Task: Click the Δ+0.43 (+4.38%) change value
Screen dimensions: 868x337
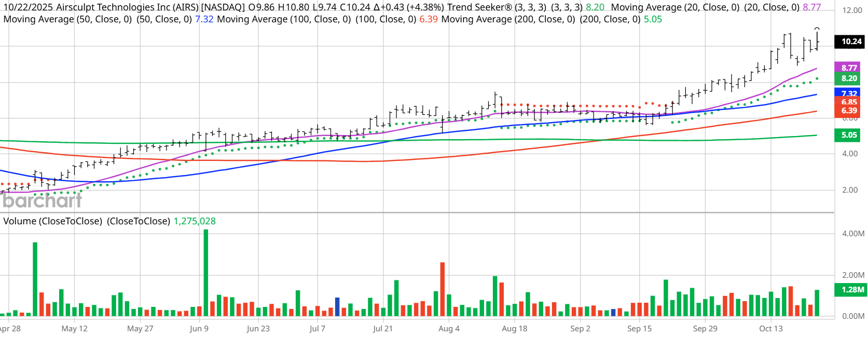Action: 409,7
